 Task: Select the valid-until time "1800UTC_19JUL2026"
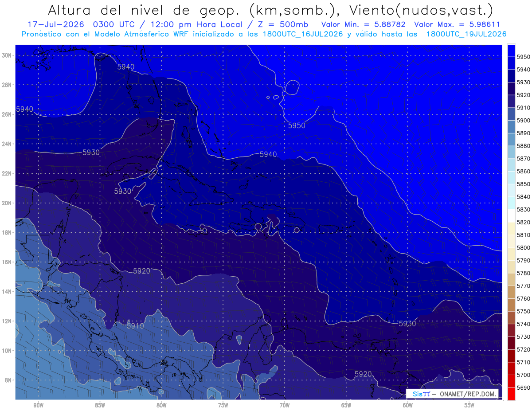(x=466, y=34)
